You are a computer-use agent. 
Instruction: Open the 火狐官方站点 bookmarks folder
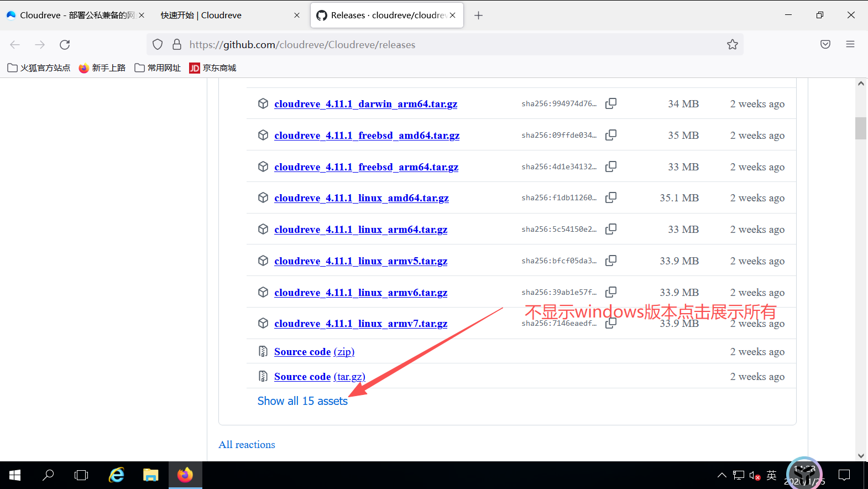pyautogui.click(x=39, y=68)
